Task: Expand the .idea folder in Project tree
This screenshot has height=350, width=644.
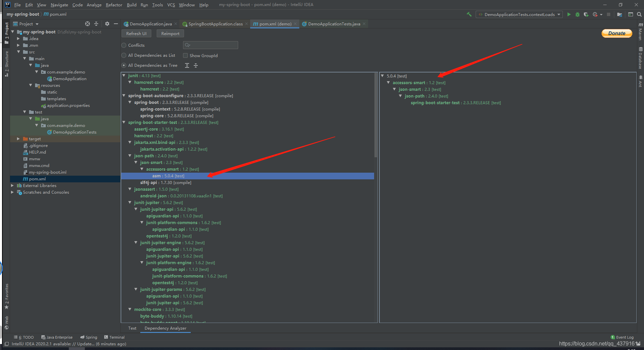Action: pos(18,38)
